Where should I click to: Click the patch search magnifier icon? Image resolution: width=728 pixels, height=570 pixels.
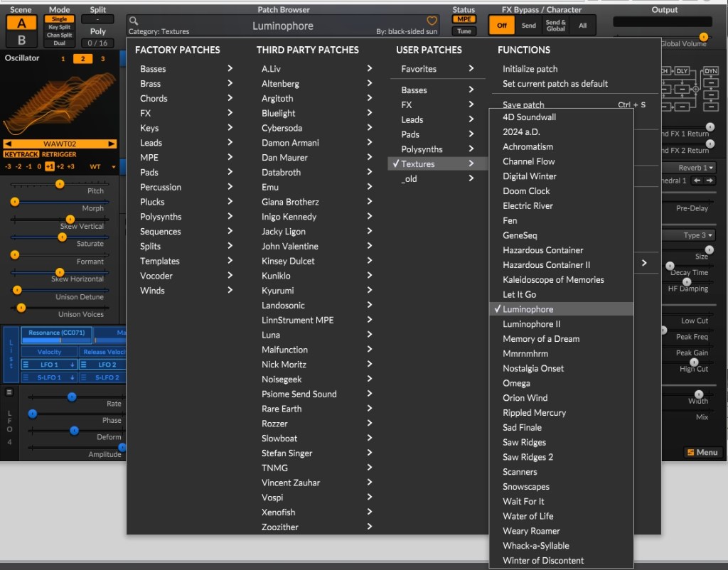tap(134, 21)
